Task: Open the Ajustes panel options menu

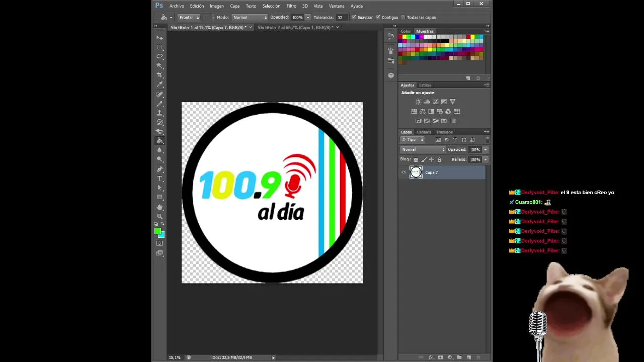Action: click(x=487, y=85)
